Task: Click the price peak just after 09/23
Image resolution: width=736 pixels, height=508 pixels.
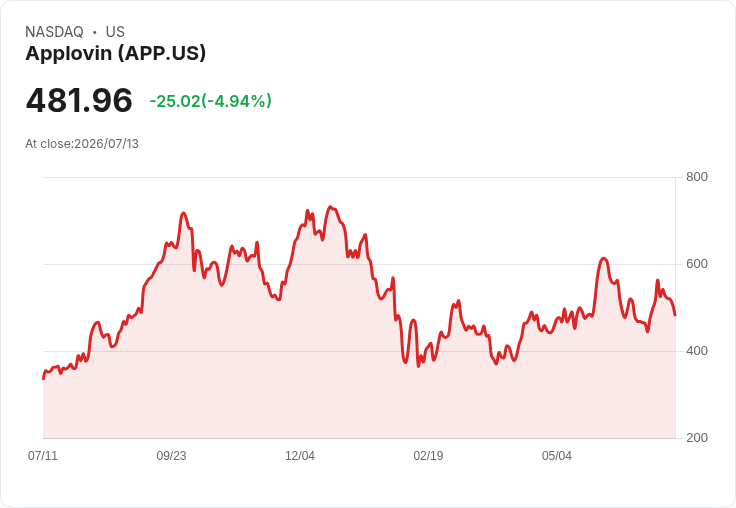Action: click(184, 213)
